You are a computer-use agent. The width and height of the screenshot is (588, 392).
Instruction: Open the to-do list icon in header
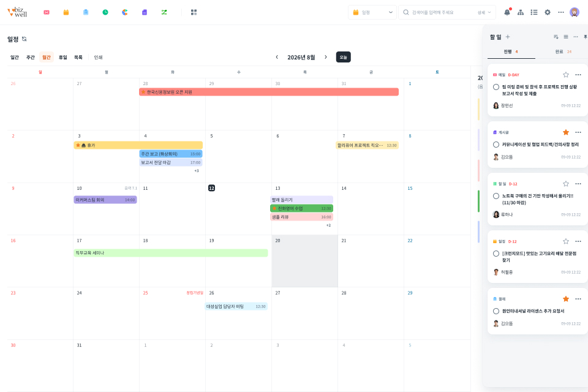click(534, 12)
